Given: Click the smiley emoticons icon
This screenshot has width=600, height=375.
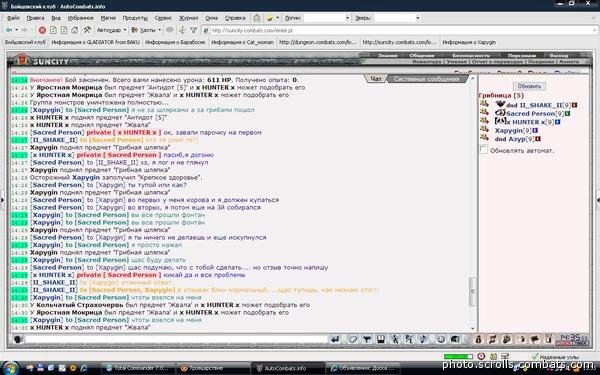Looking at the screenshot, I should 441,339.
